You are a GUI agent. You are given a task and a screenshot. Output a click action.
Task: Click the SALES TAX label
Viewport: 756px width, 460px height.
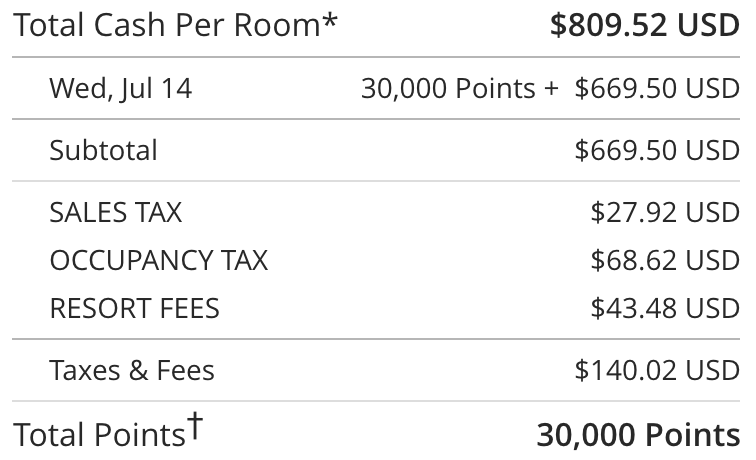click(115, 212)
